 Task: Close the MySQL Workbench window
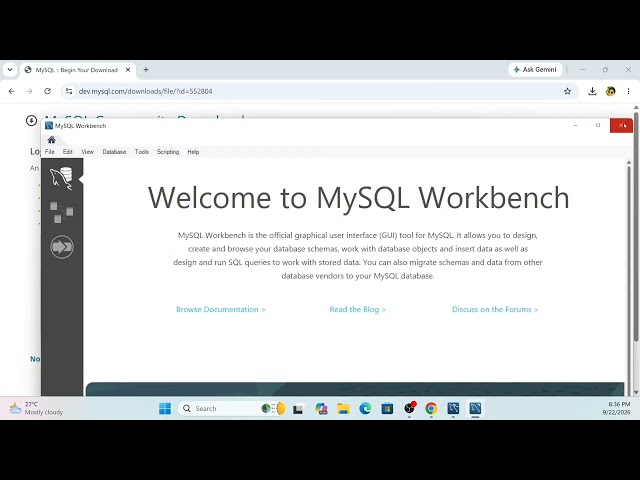pyautogui.click(x=621, y=126)
